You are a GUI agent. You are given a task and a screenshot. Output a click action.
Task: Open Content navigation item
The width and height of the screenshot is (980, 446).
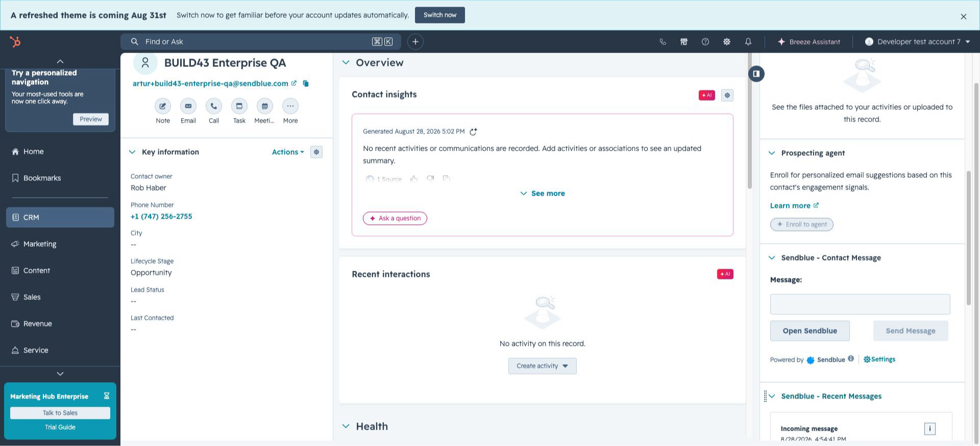pyautogui.click(x=60, y=271)
